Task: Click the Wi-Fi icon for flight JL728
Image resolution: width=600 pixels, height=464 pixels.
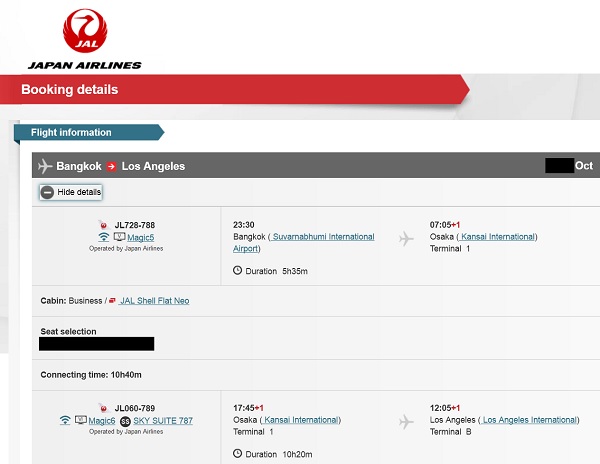Action: coord(103,237)
